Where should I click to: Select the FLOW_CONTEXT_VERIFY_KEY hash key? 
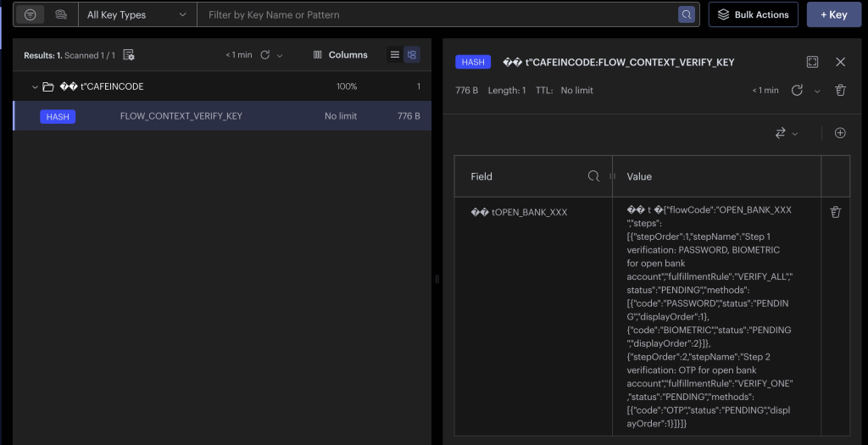point(222,115)
